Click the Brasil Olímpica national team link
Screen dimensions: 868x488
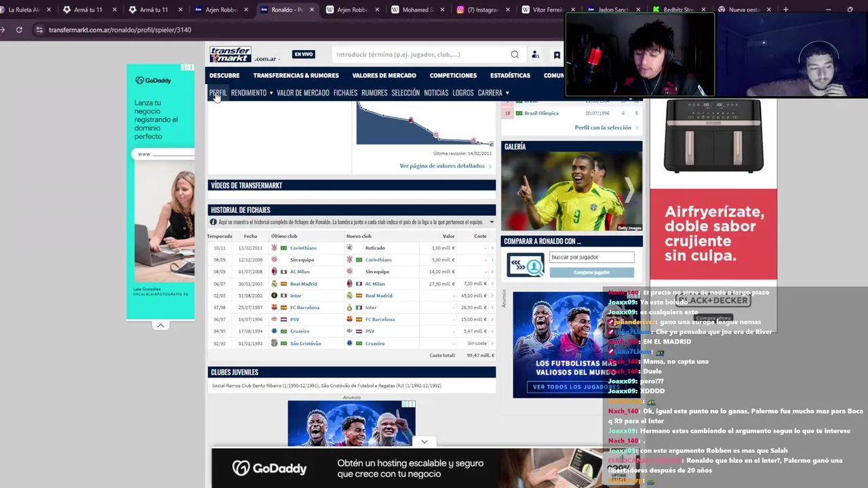click(542, 113)
